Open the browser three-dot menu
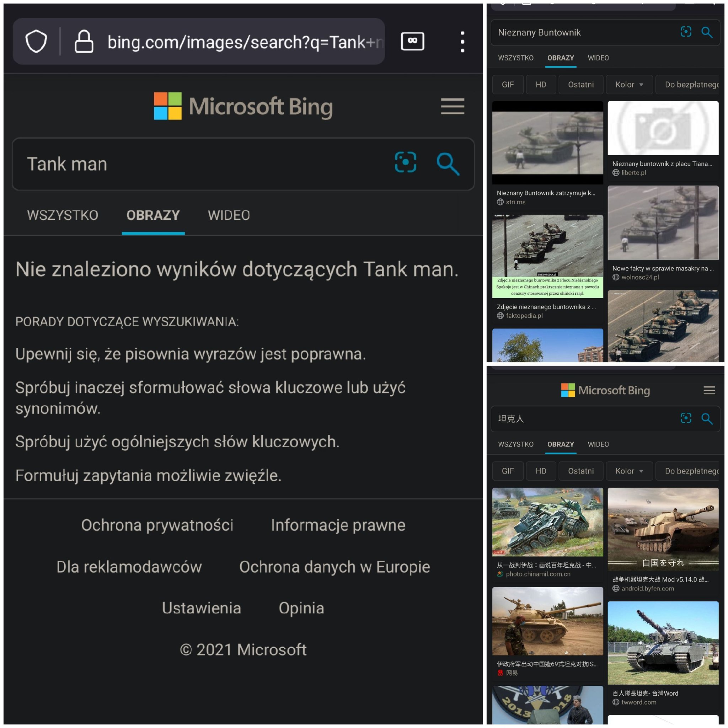The image size is (728, 728). pos(462,42)
